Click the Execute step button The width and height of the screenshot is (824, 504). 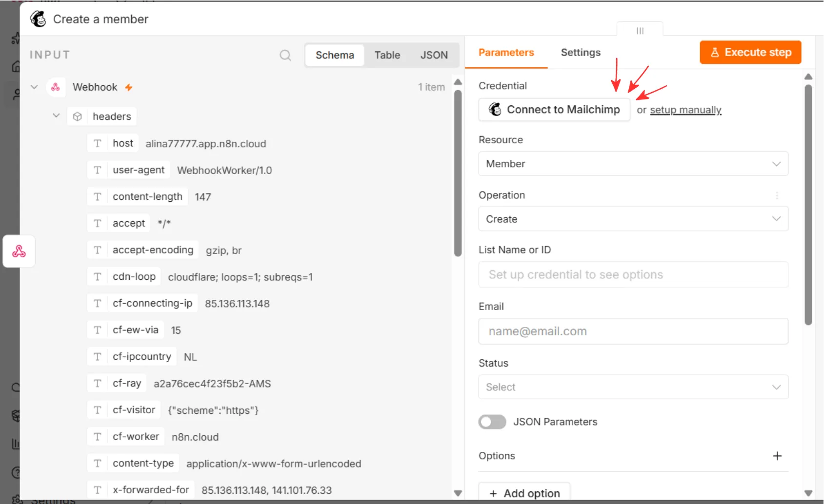[x=750, y=52]
